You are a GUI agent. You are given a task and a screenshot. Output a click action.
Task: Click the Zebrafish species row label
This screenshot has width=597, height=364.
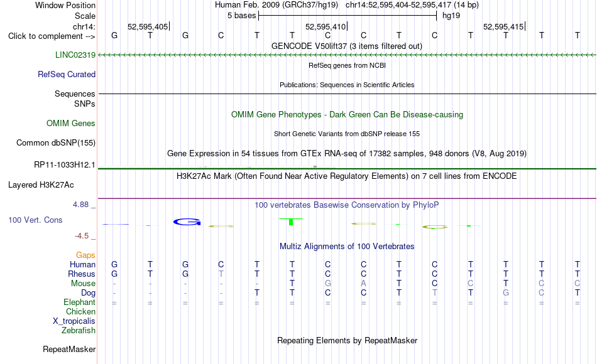tap(79, 330)
